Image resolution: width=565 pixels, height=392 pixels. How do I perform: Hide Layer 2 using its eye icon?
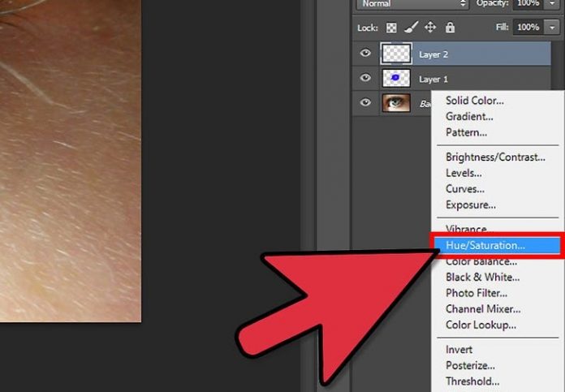coord(366,54)
